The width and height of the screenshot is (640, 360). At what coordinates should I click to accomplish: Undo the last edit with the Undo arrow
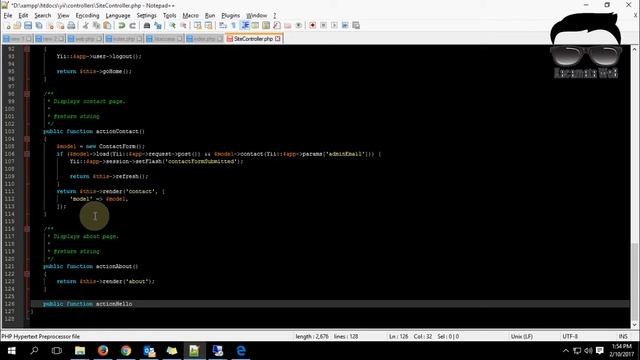coord(122,25)
